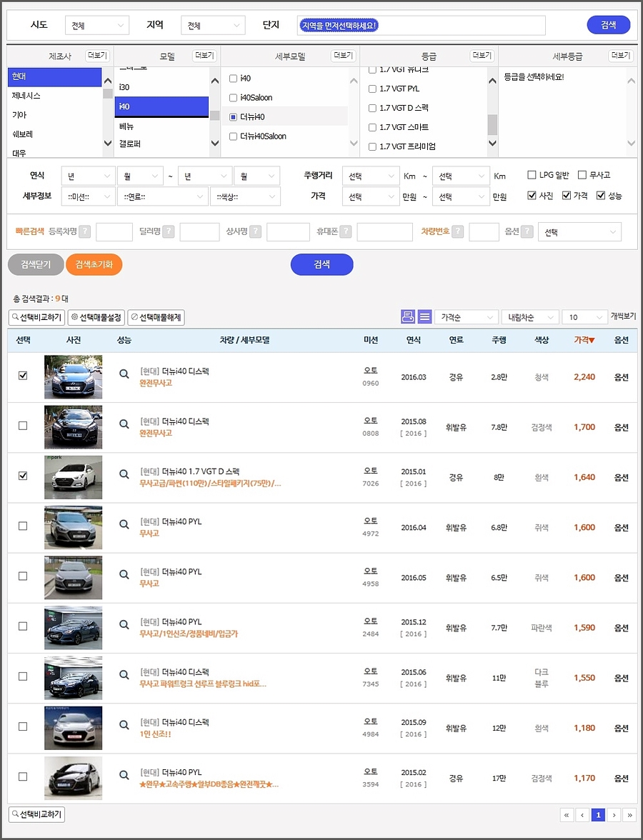Image resolution: width=643 pixels, height=840 pixels.
Task: Open the 연료 fuel dropdown
Action: (162, 196)
